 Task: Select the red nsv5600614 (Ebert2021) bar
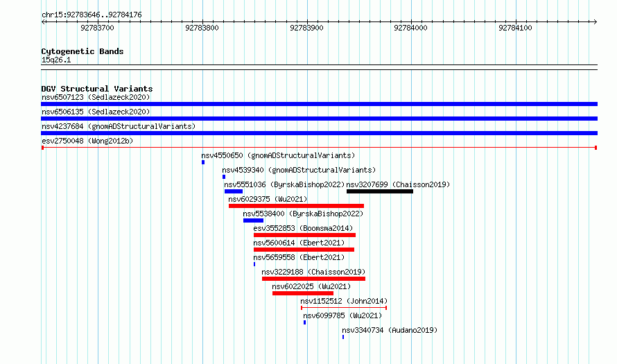(x=304, y=250)
